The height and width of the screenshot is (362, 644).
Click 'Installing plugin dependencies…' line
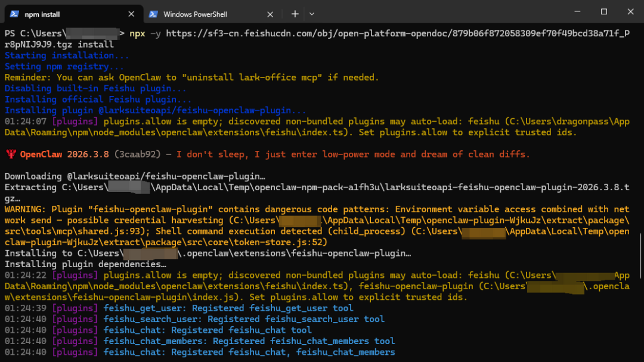[85, 264]
